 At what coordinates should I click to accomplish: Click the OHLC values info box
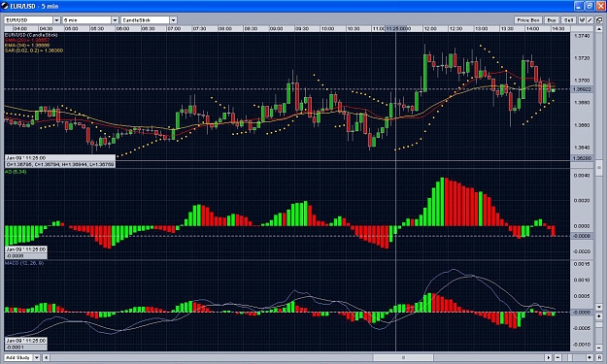click(x=60, y=165)
